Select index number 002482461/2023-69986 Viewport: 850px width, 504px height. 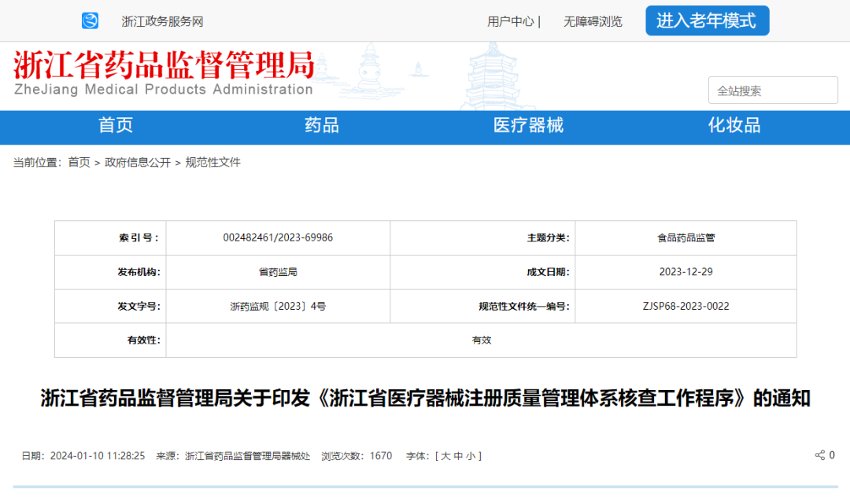(278, 237)
